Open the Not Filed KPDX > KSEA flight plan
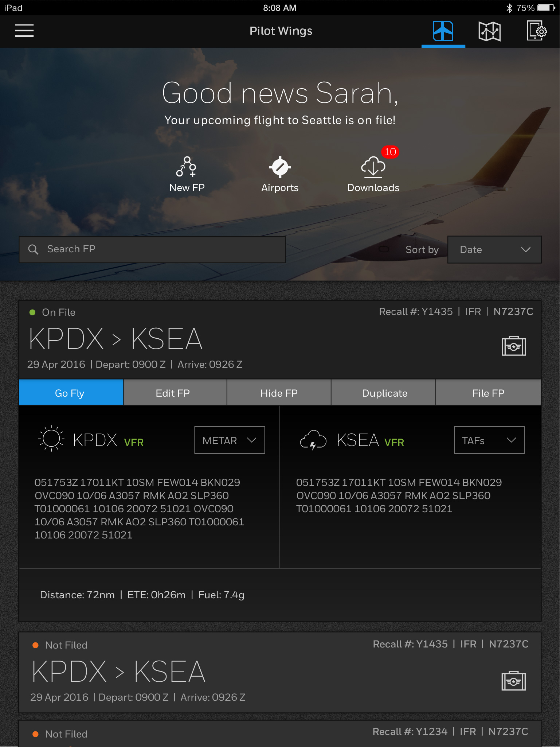The width and height of the screenshot is (560, 747). point(280,672)
